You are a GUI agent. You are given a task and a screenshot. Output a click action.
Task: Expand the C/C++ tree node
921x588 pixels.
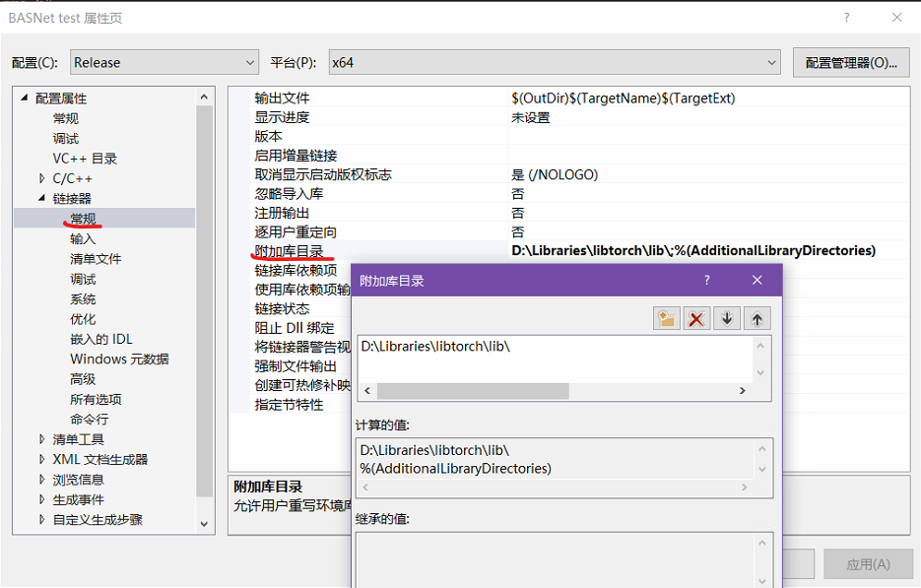point(41,178)
